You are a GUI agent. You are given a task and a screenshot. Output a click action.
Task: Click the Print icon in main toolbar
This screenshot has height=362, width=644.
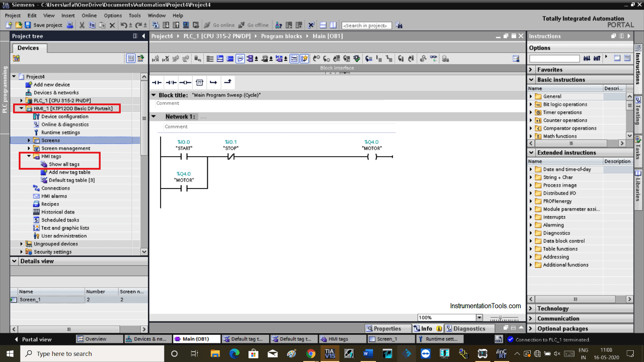click(70, 25)
